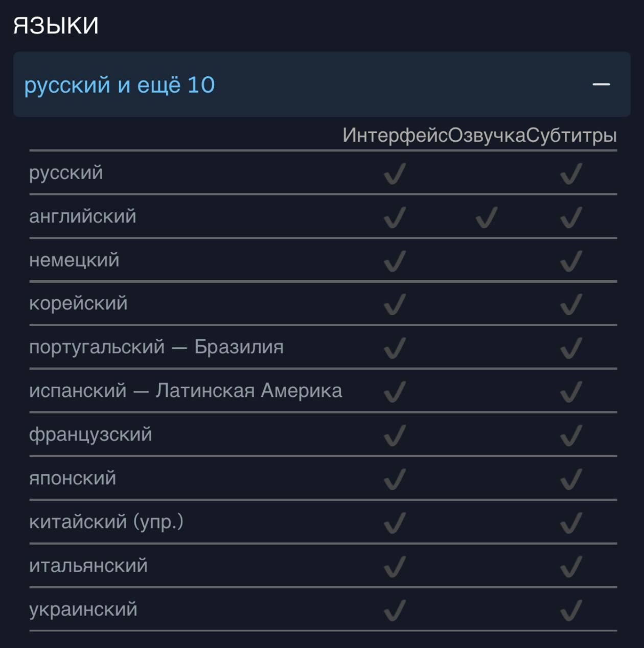Click the Интерфейс checkmark for русский
The image size is (644, 648).
395,174
